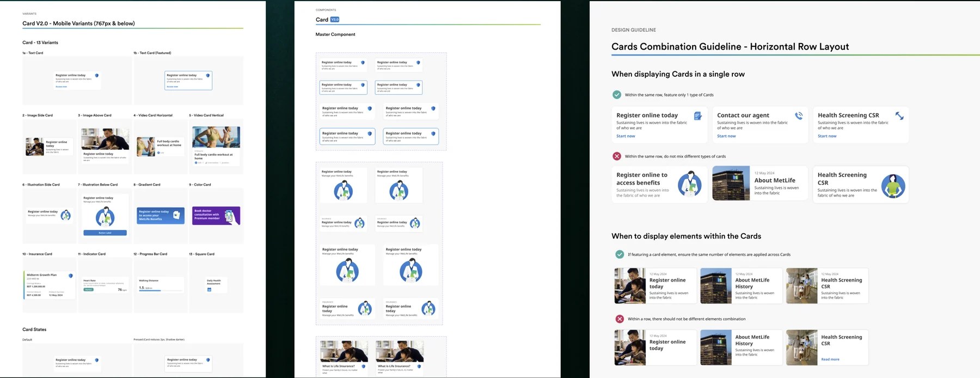
Task: Click 'When to display elements within the Cards' heading
Action: (x=686, y=236)
